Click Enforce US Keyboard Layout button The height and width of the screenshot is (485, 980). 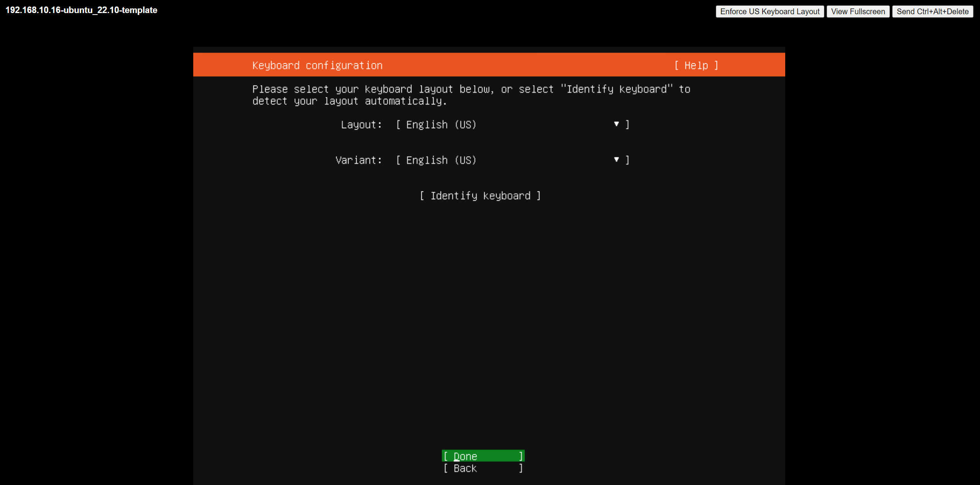(x=770, y=12)
